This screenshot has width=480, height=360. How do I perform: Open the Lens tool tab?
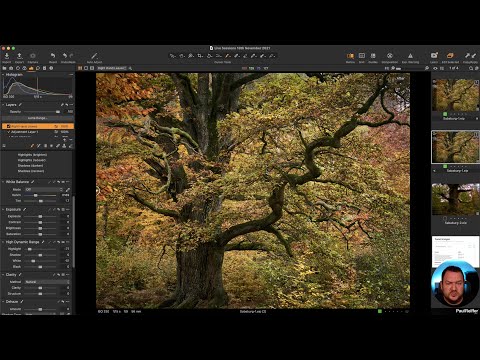pyautogui.click(x=18, y=68)
